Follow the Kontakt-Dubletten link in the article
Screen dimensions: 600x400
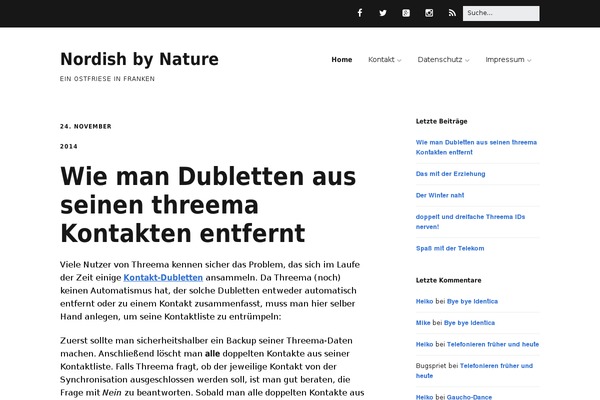click(163, 278)
